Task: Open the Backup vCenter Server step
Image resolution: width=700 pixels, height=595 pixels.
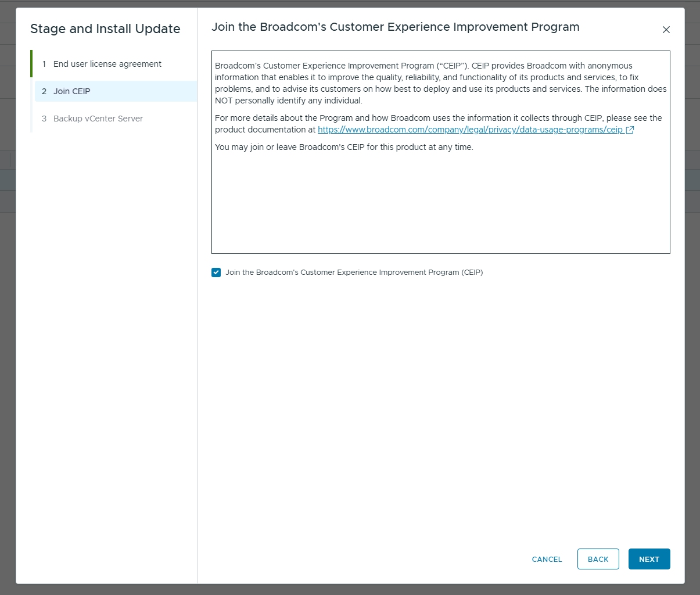Action: coord(98,119)
